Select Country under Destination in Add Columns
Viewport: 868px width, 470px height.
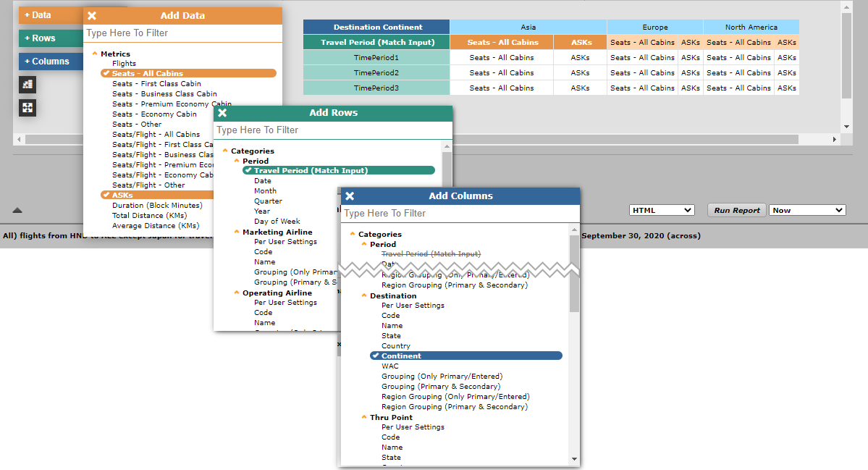click(x=396, y=346)
